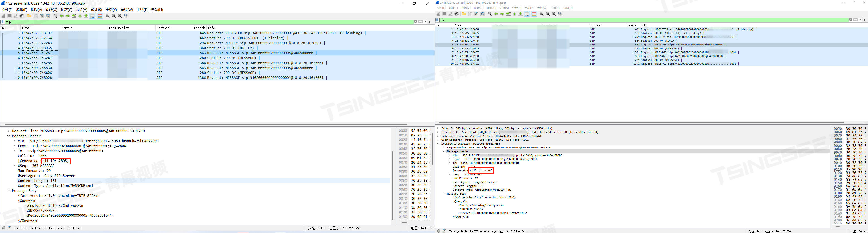Open capture file via folder icon in 152_easyshark window
Image resolution: width=868 pixels, height=233 pixels.
tap(29, 16)
